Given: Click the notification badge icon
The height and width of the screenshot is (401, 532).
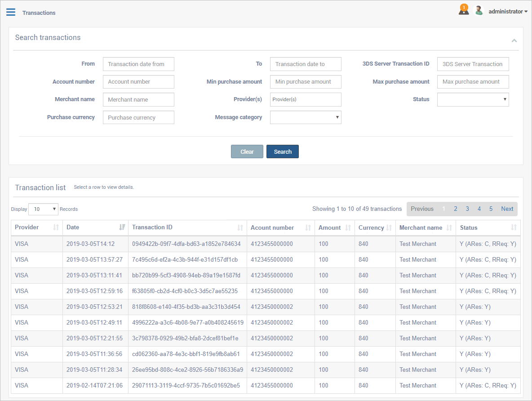Looking at the screenshot, I should pos(464,10).
